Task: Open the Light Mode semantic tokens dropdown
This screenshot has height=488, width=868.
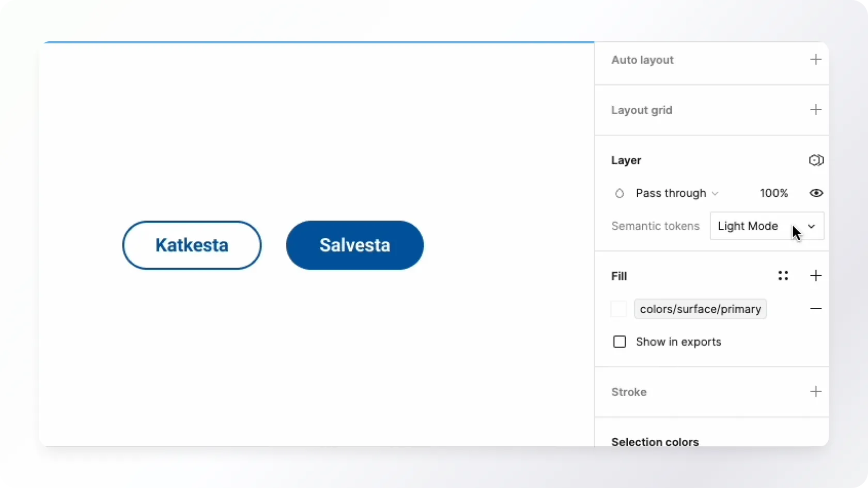Action: pos(767,226)
